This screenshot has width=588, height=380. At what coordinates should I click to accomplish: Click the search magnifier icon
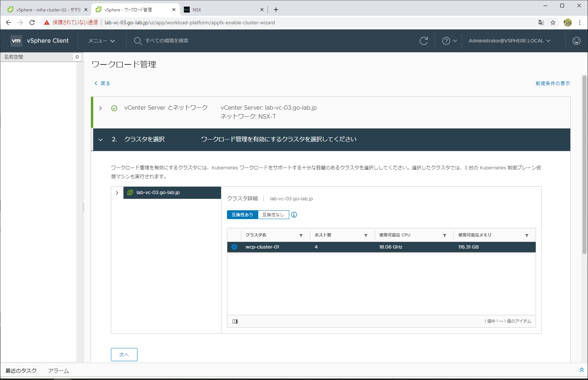tap(138, 41)
